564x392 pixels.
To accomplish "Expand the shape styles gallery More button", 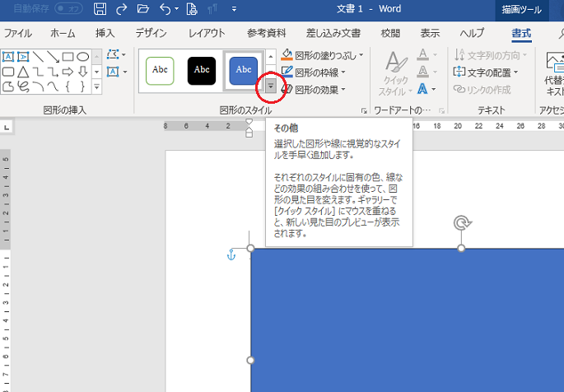I will (270, 86).
